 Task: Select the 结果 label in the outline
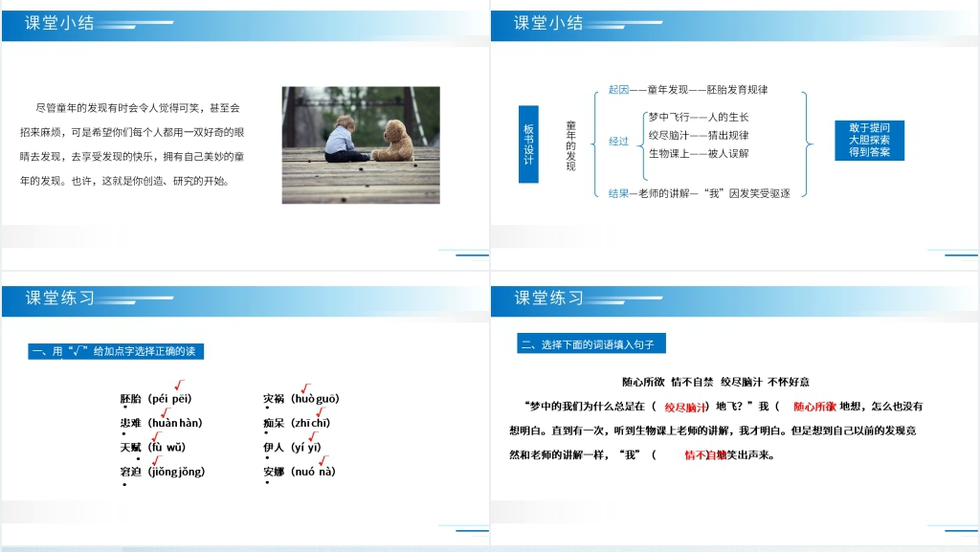(618, 193)
